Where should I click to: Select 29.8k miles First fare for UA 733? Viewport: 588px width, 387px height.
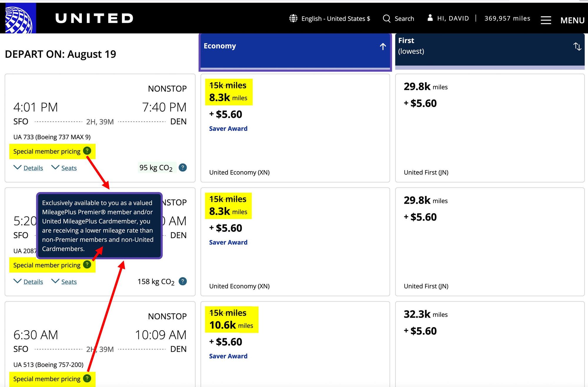[x=490, y=128]
